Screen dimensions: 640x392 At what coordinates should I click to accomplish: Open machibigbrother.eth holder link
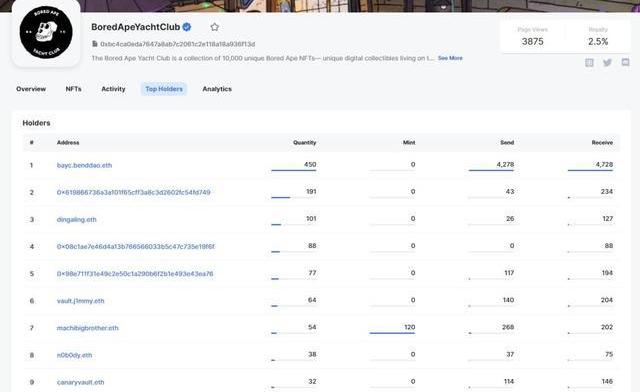click(x=87, y=328)
